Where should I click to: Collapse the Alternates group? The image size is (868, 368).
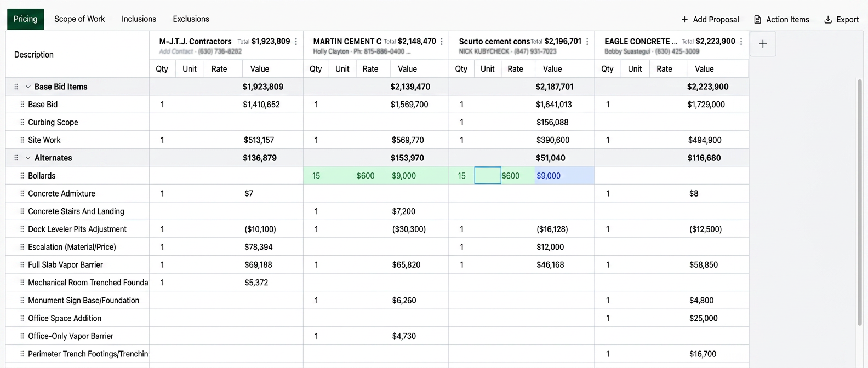coord(28,158)
